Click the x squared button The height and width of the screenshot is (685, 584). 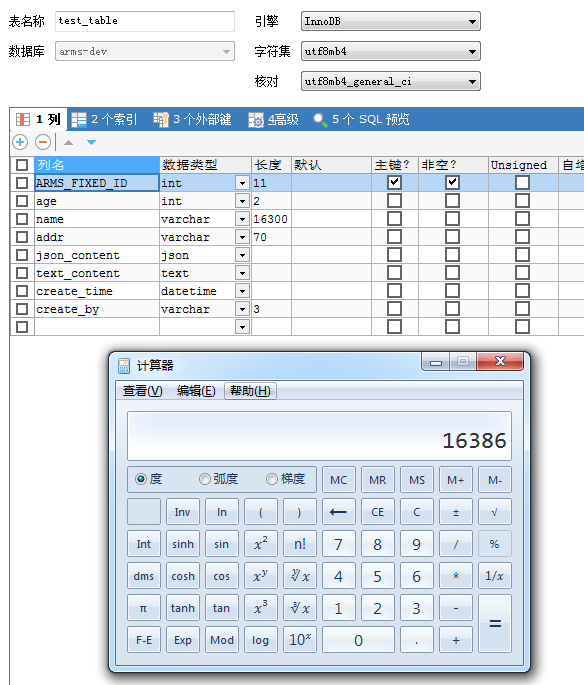click(261, 544)
